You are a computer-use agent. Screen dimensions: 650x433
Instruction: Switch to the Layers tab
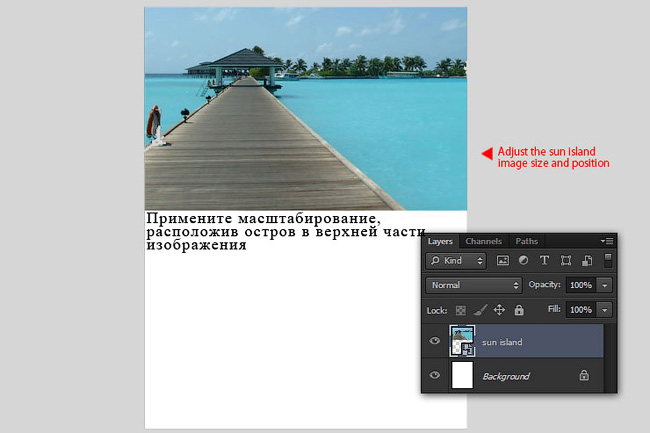pos(440,241)
